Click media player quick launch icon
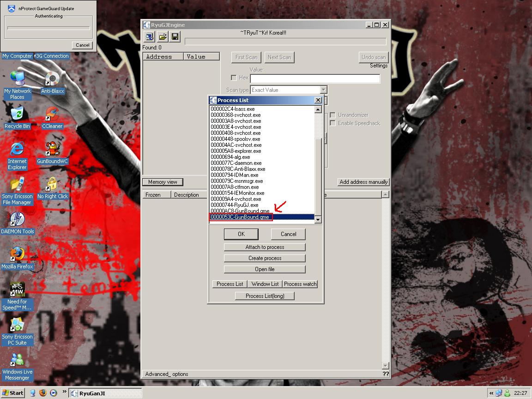 coord(53,393)
